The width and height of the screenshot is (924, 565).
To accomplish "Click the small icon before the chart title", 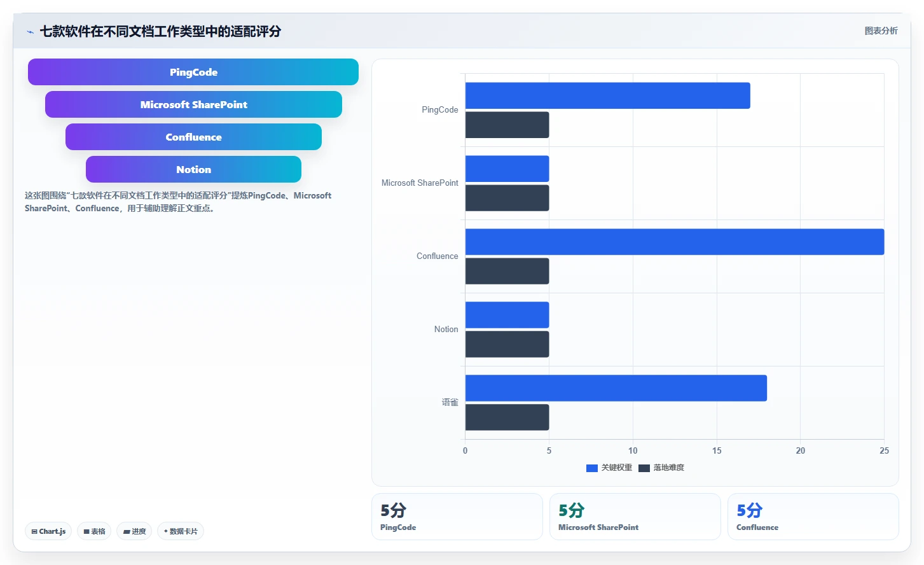I will [30, 32].
